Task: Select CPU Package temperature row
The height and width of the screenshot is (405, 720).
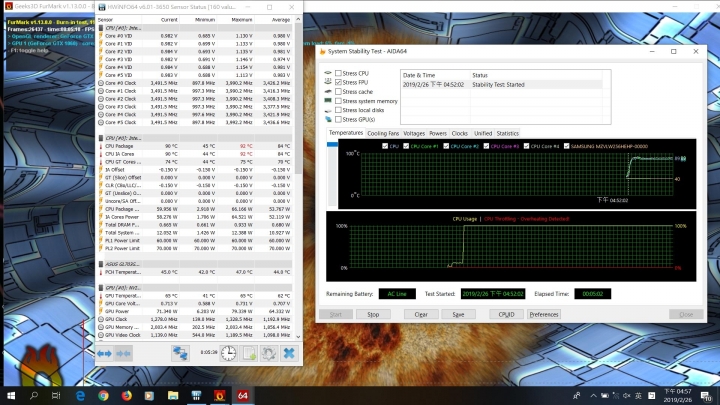Action: (195, 146)
